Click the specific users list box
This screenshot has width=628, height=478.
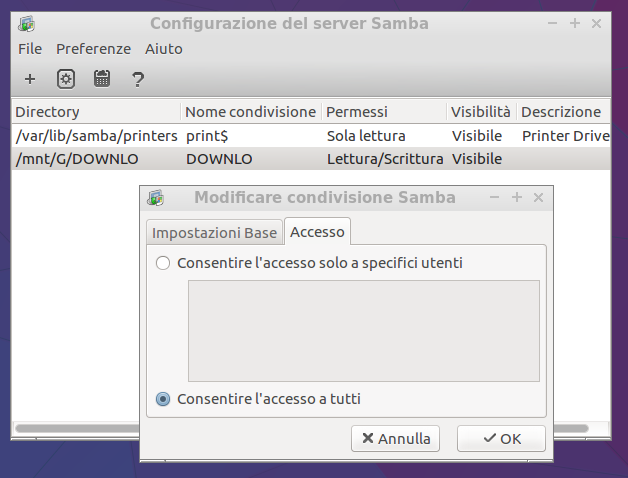point(364,331)
